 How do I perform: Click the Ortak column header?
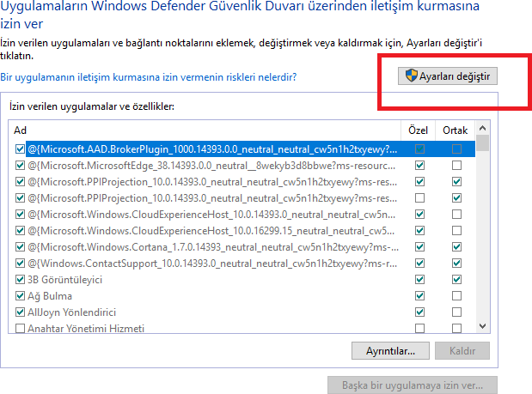pos(455,130)
